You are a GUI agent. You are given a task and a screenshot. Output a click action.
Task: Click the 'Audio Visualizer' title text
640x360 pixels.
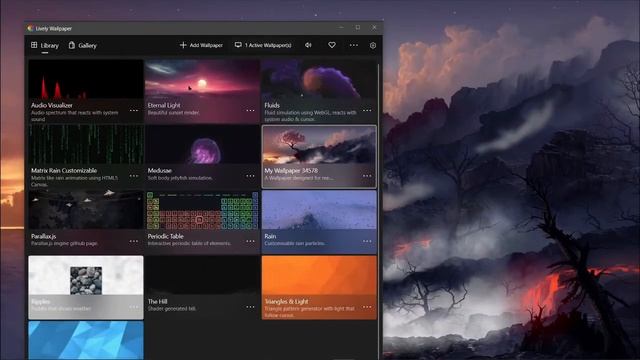tap(52, 105)
